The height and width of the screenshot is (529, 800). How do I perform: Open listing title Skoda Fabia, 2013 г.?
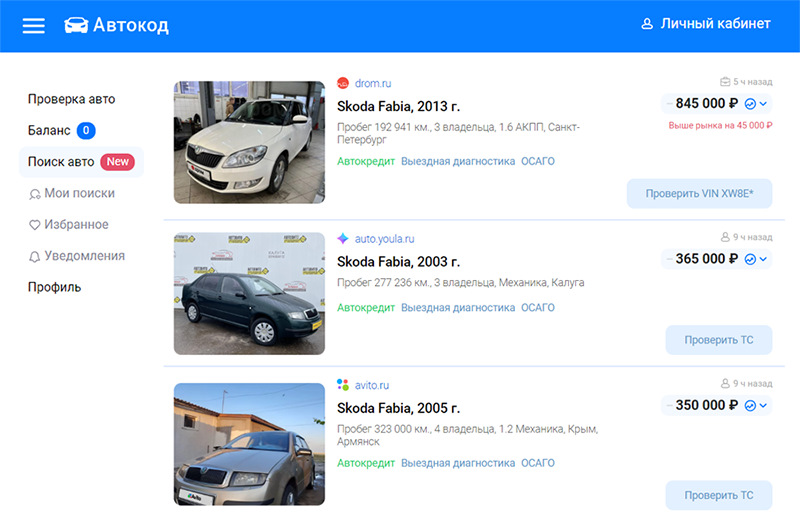[398, 107]
